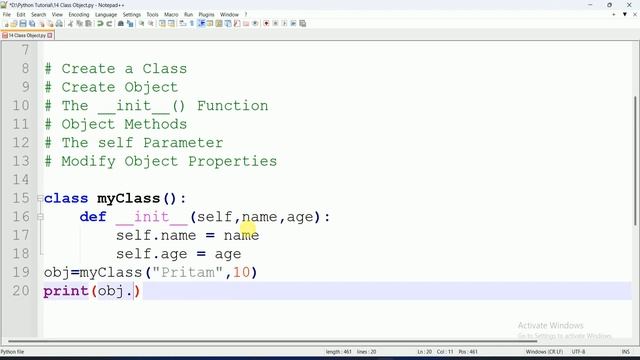Click the Ln : 20 status bar entry
The image size is (640, 360).
(x=424, y=352)
